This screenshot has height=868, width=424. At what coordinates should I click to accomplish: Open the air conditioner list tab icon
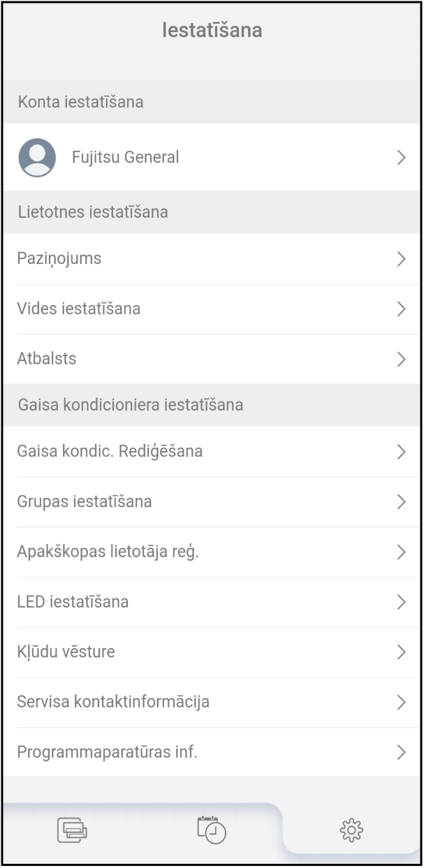tap(72, 830)
